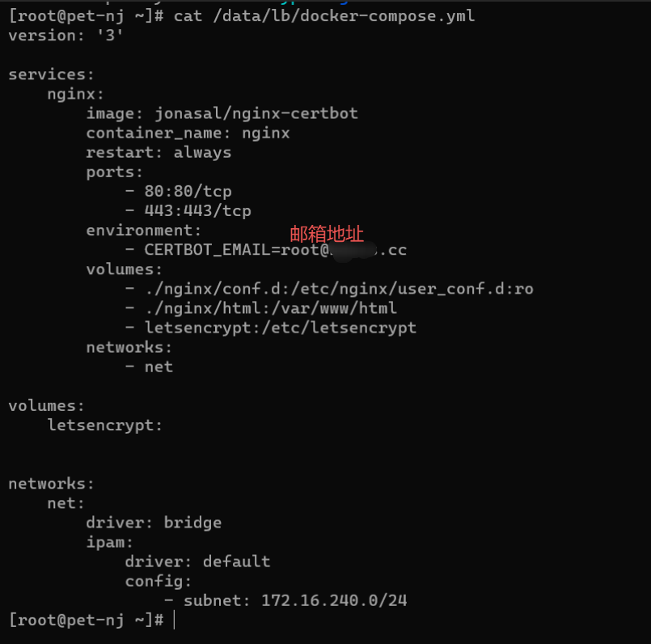This screenshot has height=644, width=651.
Task: Click the cursor at the final prompt
Action: click(174, 620)
